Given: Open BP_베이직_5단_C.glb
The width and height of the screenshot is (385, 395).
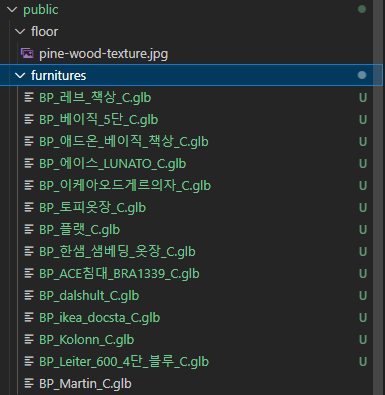Looking at the screenshot, I should 99,120.
